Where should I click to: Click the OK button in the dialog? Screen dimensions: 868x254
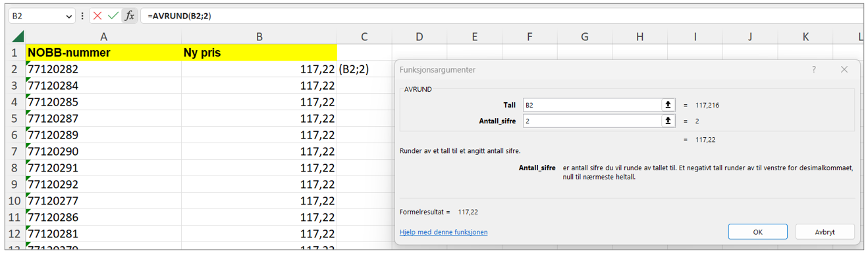tap(757, 232)
